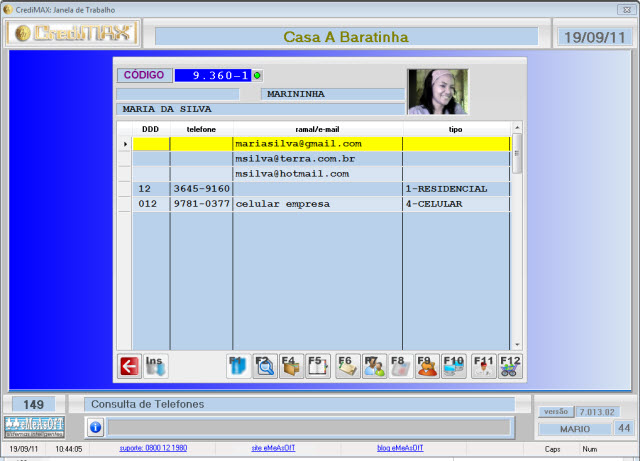Viewport: 640px width, 461px height.
Task: Open the suporte: 0800 12 1980 link
Action: tap(153, 449)
